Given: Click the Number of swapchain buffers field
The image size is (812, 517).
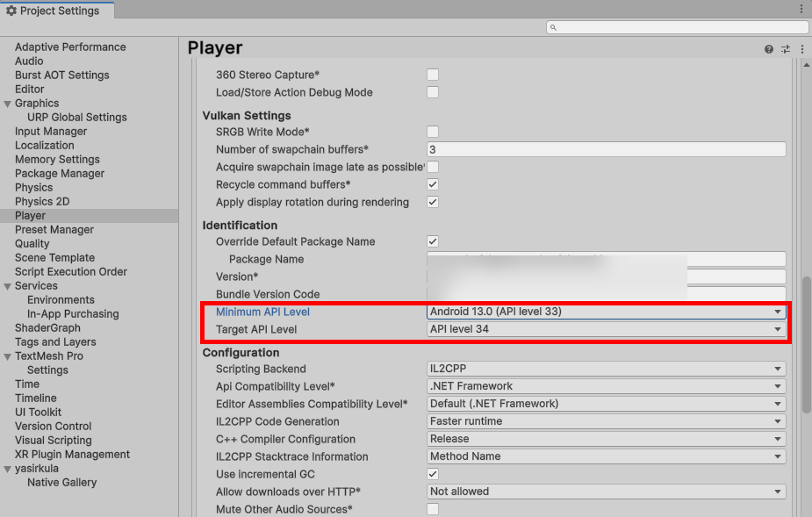Looking at the screenshot, I should click(606, 149).
